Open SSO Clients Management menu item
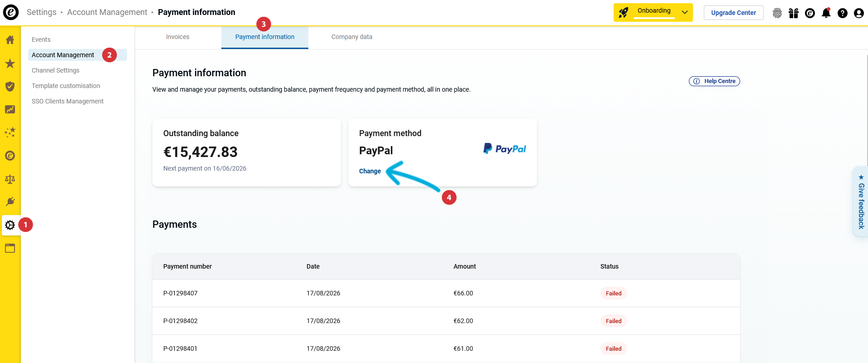This screenshot has height=363, width=868. [68, 101]
